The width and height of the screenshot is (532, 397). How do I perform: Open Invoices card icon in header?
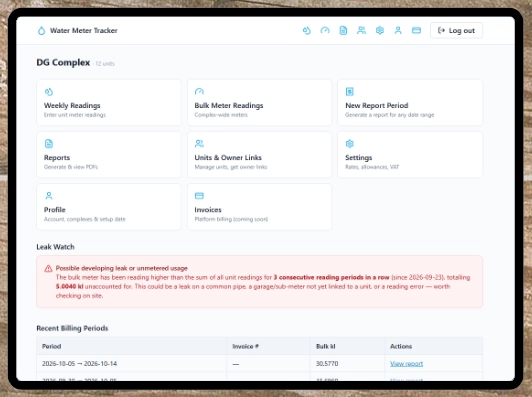417,31
